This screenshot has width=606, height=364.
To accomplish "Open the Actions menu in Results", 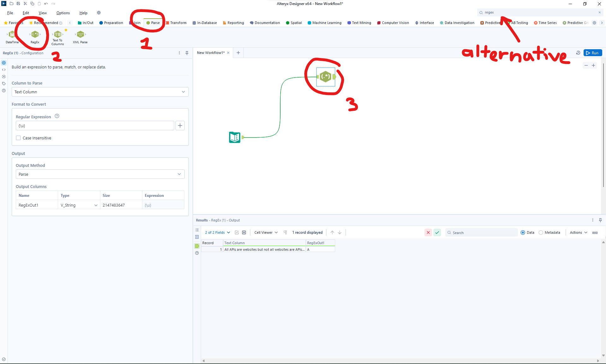I will [578, 232].
